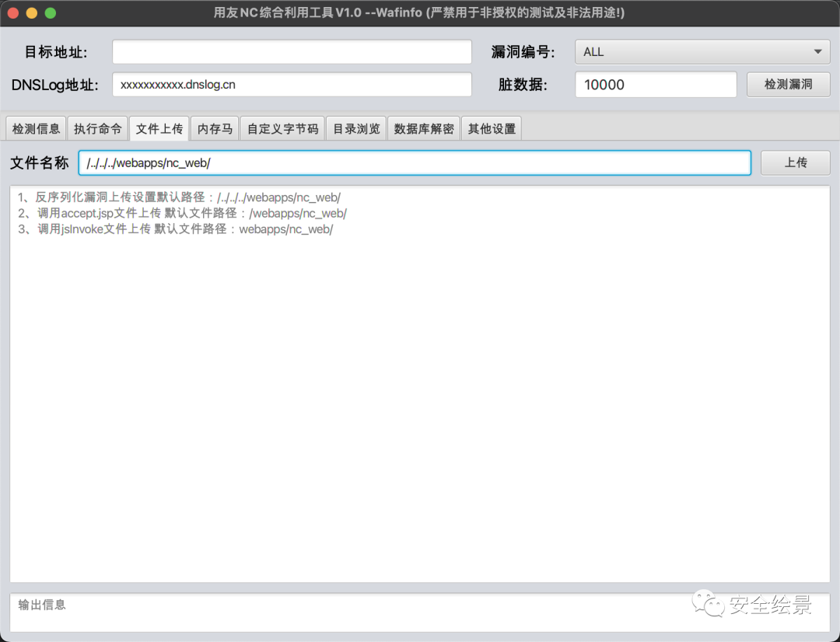Click the large file content text area
This screenshot has width=840, height=642.
(x=420, y=384)
